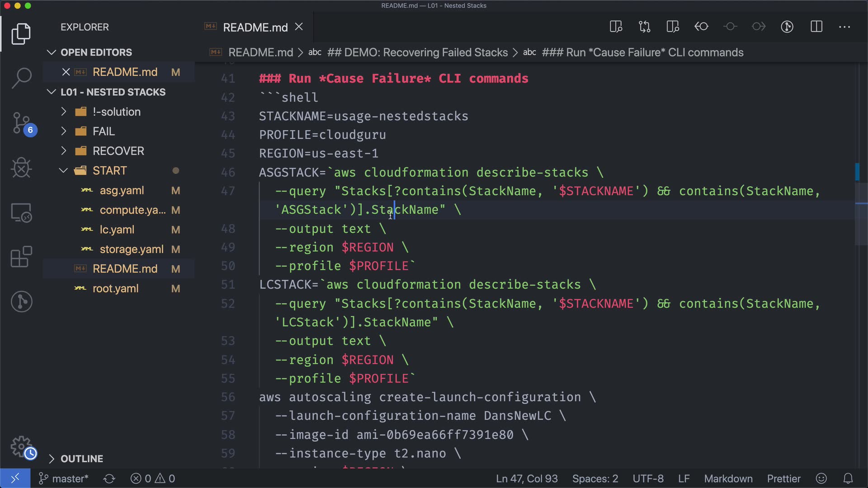Change language mode from Markdown
The width and height of the screenshot is (868, 488).
(x=728, y=479)
